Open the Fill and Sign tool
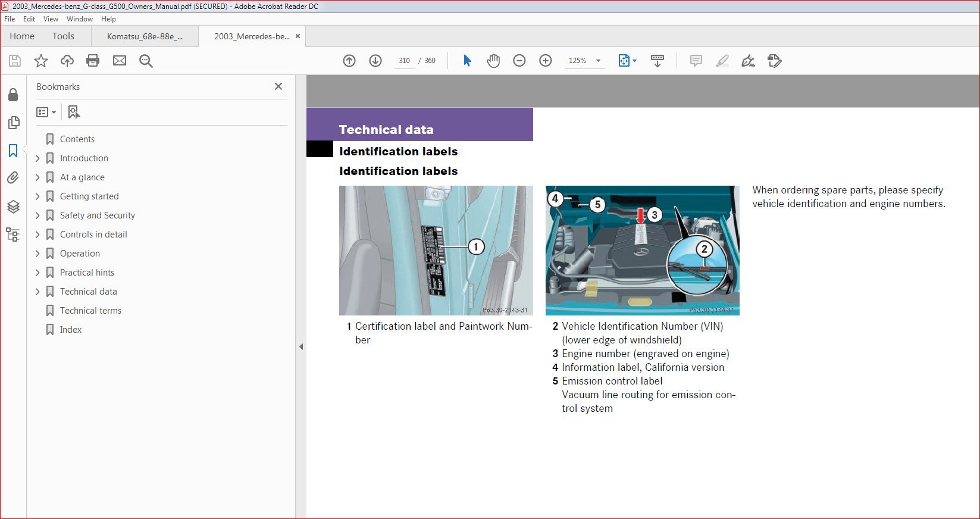980x519 pixels. 749,61
